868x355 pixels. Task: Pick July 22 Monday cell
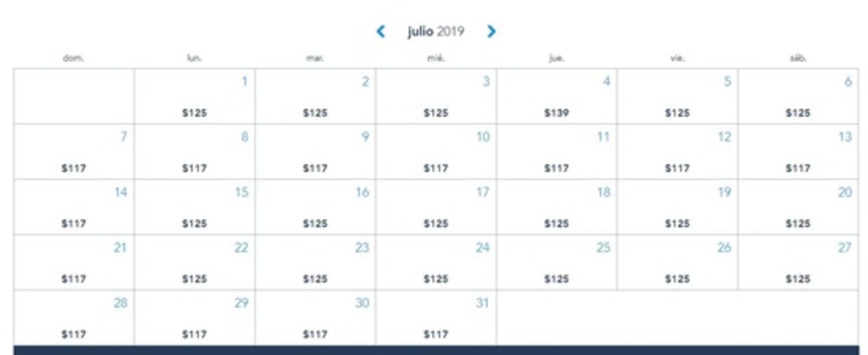click(195, 262)
